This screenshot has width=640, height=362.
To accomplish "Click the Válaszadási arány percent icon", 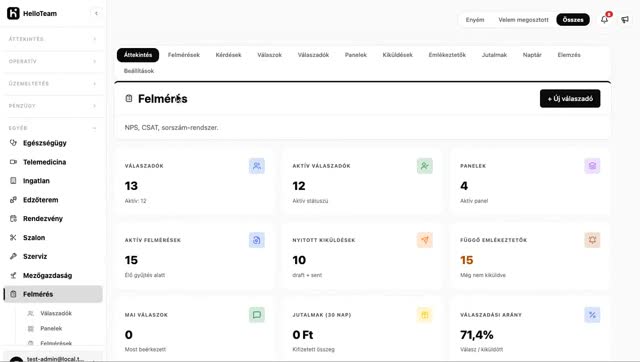I will click(592, 315).
